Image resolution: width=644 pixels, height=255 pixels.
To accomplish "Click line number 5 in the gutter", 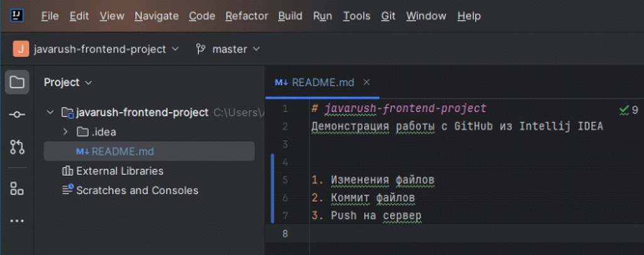I will (285, 180).
